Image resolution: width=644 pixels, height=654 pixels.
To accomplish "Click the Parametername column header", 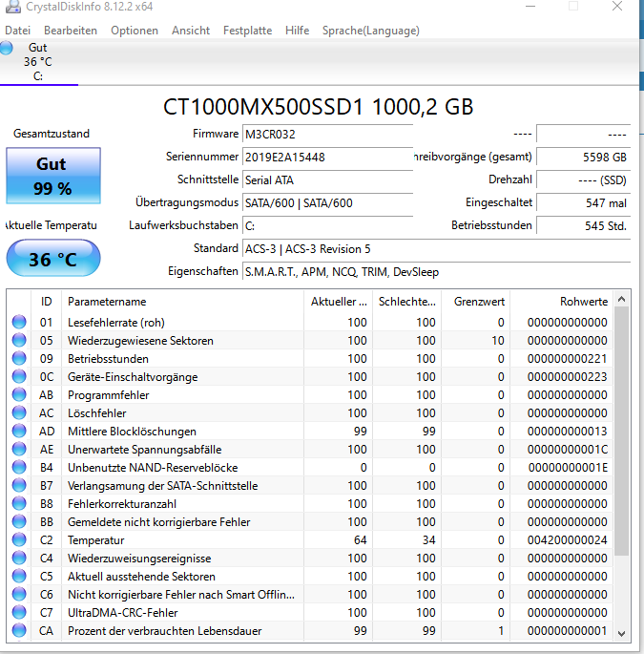I will point(182,302).
